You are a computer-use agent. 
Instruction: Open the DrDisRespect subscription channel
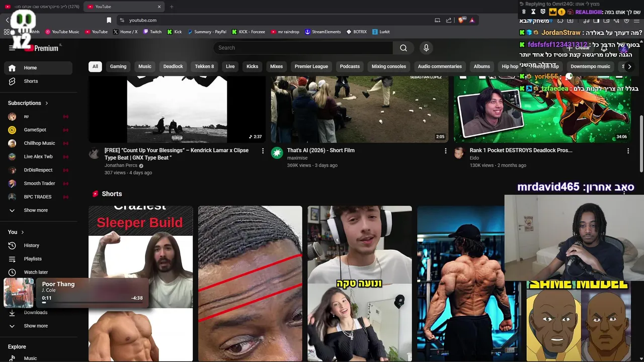pyautogui.click(x=38, y=170)
